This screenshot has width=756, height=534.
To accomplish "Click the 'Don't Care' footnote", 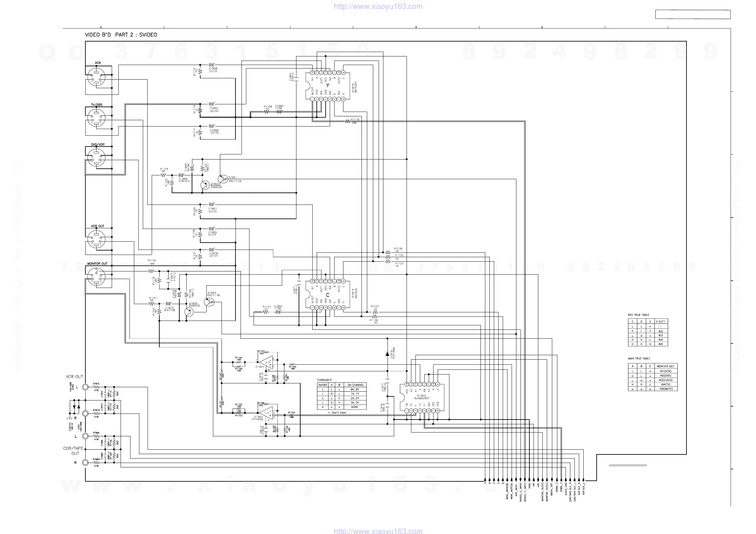I will tap(337, 413).
